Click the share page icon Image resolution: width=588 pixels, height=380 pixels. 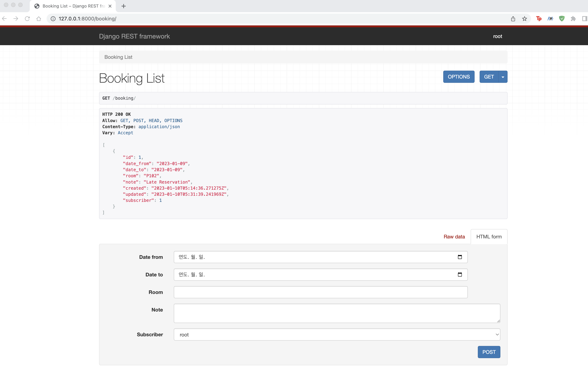[x=513, y=19]
